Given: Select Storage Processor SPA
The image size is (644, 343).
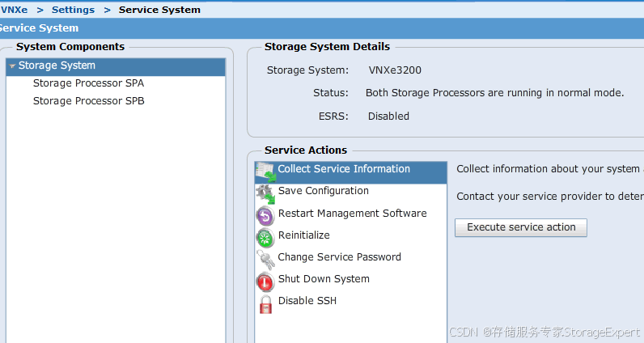Looking at the screenshot, I should point(88,83).
